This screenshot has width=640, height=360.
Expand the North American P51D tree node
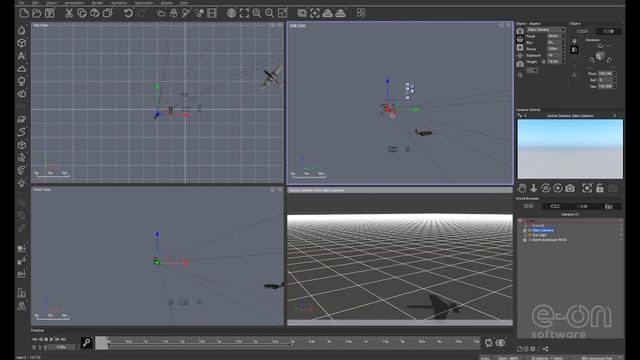tap(525, 240)
